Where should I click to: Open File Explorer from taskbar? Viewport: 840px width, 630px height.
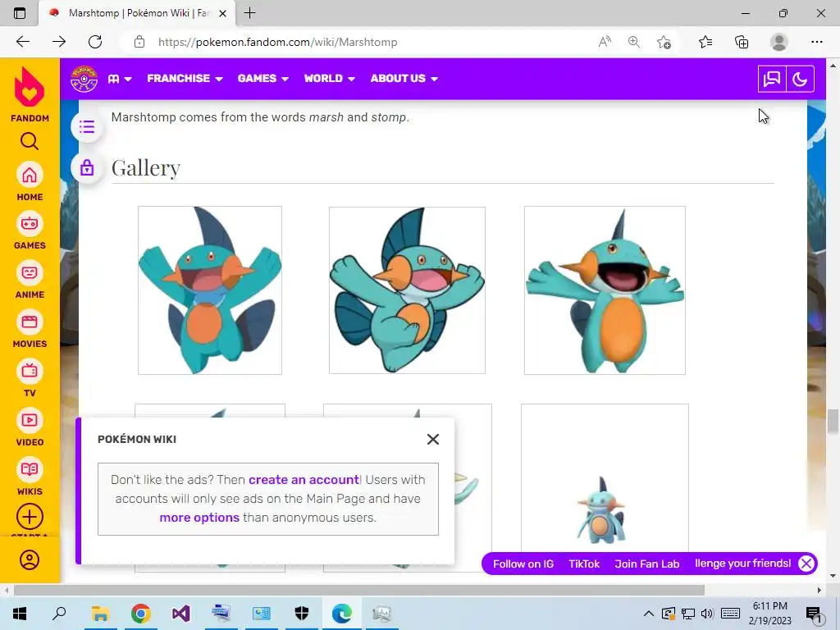[100, 614]
